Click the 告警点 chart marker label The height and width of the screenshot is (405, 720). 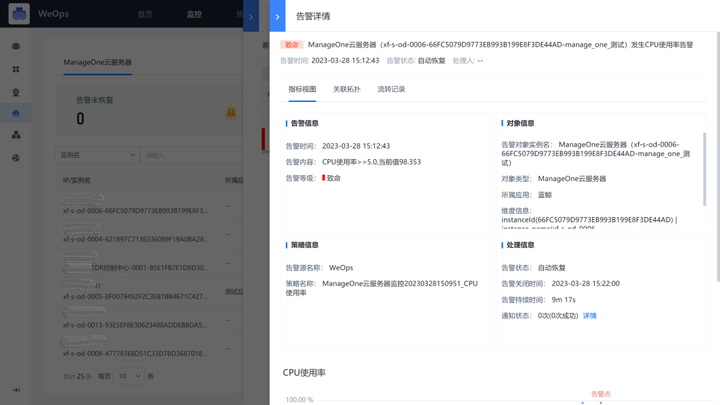pos(601,394)
